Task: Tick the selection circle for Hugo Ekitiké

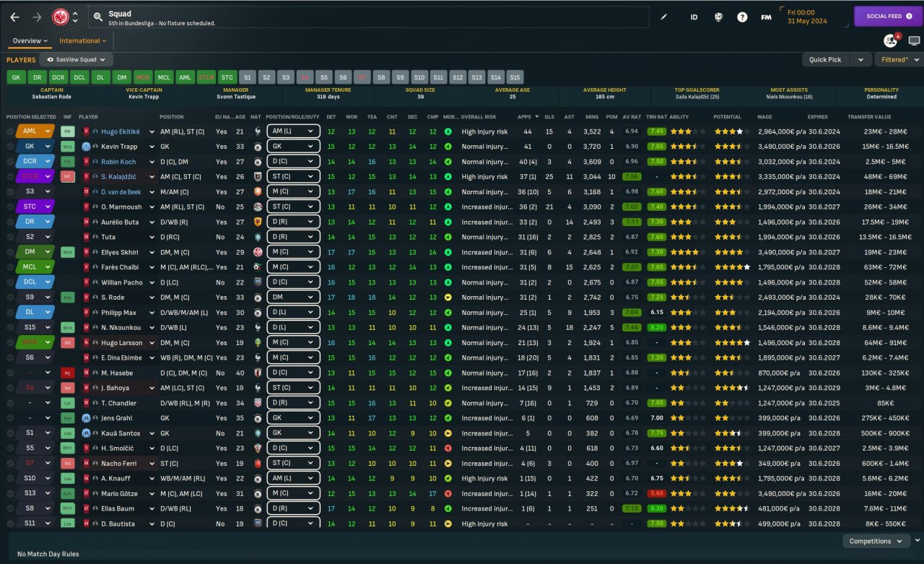Action: point(10,131)
